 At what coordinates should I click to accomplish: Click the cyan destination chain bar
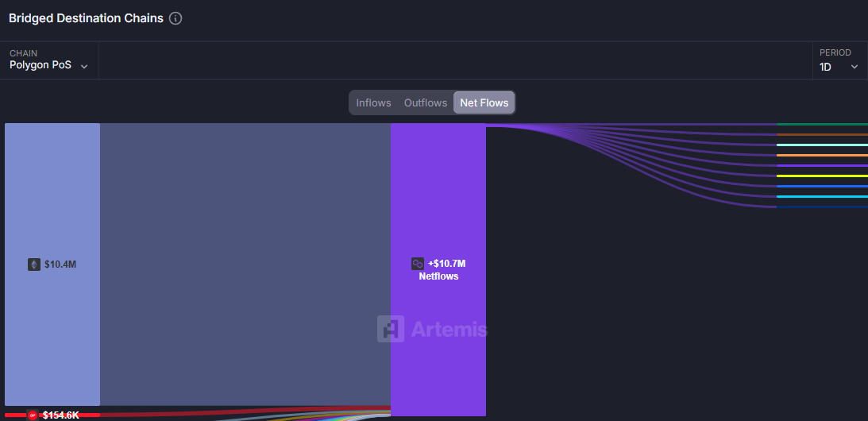(822, 196)
